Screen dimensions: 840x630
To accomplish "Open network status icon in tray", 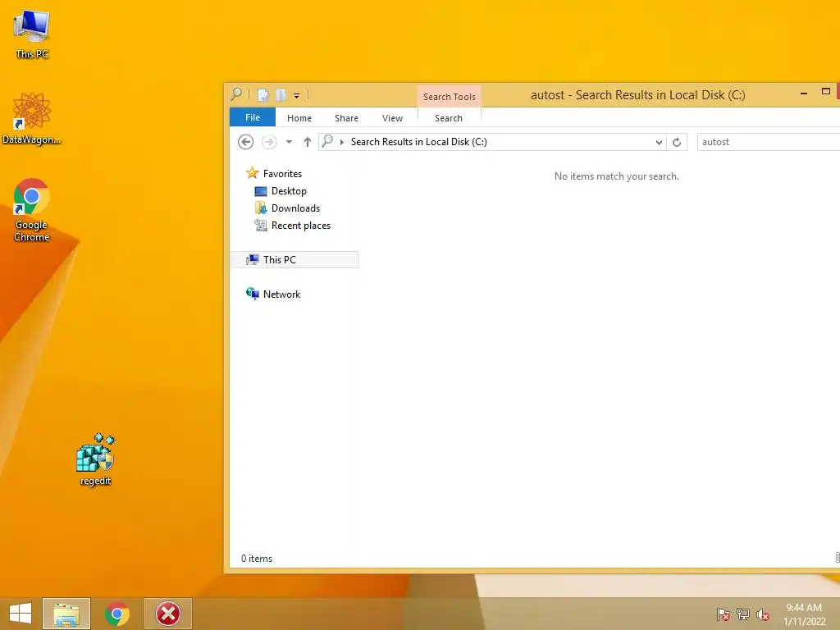I will (x=742, y=614).
